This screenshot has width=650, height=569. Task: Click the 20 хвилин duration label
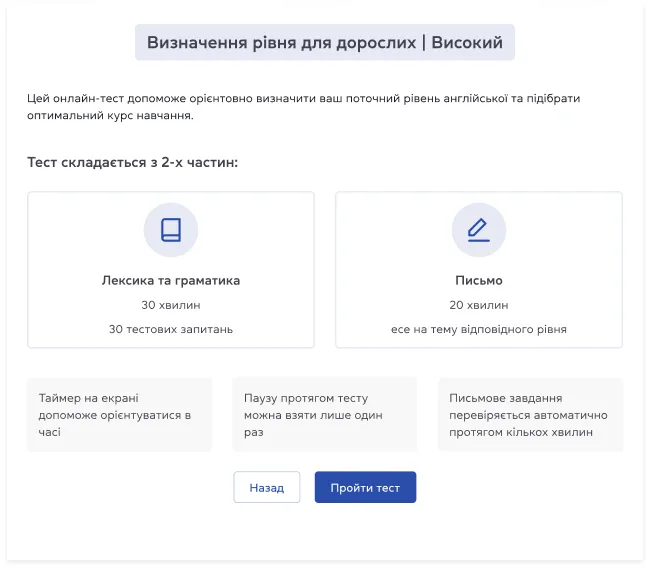478,305
